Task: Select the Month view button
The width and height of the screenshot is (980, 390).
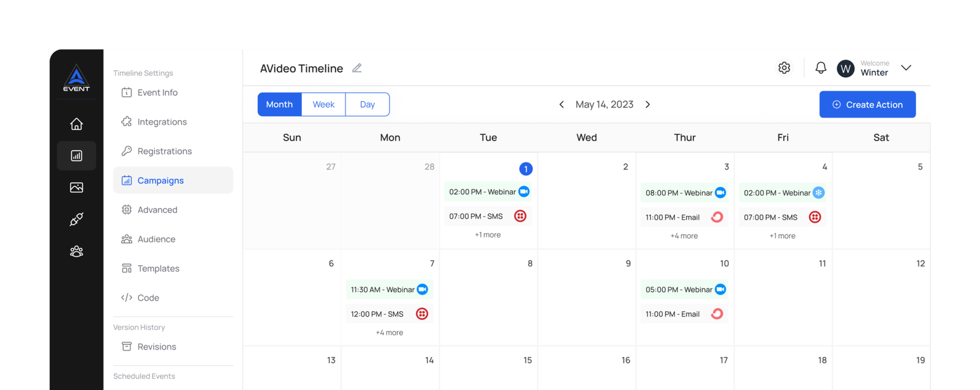Action: pyautogui.click(x=279, y=104)
